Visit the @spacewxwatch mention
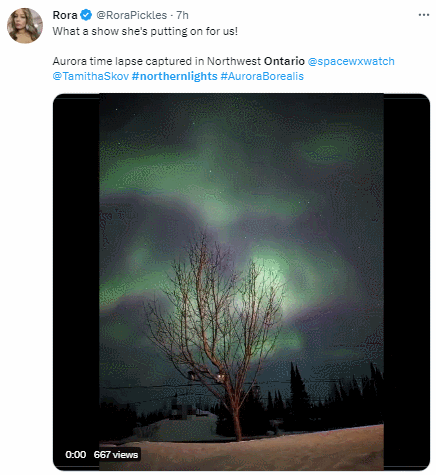 351,61
